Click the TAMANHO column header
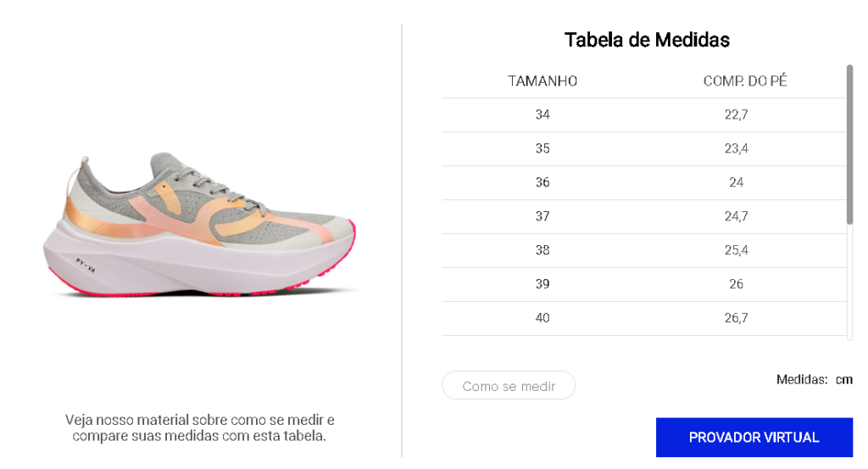 542,81
